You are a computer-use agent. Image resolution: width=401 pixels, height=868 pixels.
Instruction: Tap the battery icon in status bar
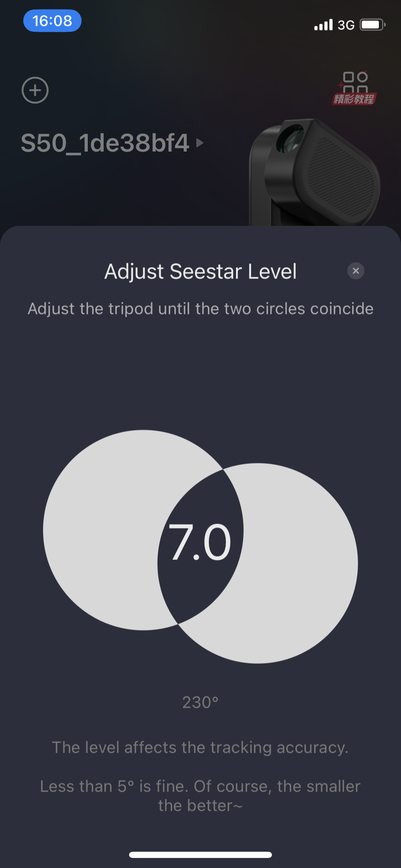point(373,25)
